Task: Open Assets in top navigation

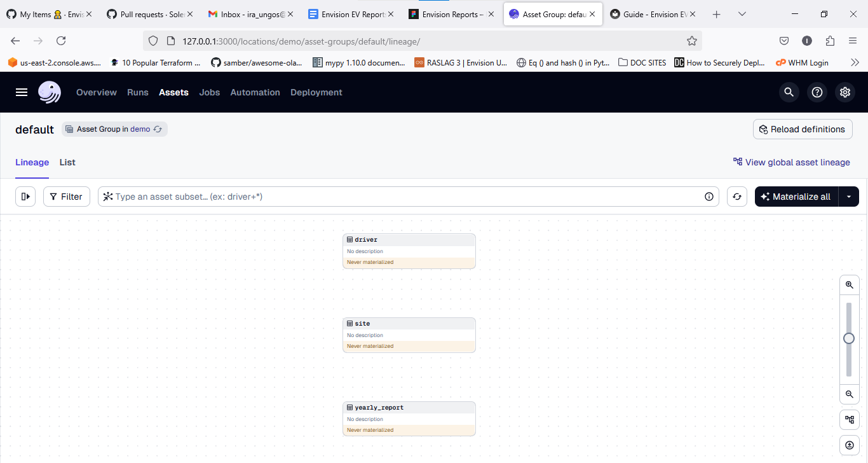Action: click(173, 92)
